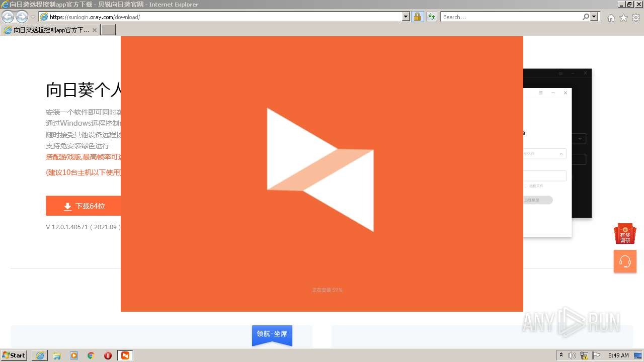Open the Opera taskbar icon
644x362 pixels.
coord(108,355)
